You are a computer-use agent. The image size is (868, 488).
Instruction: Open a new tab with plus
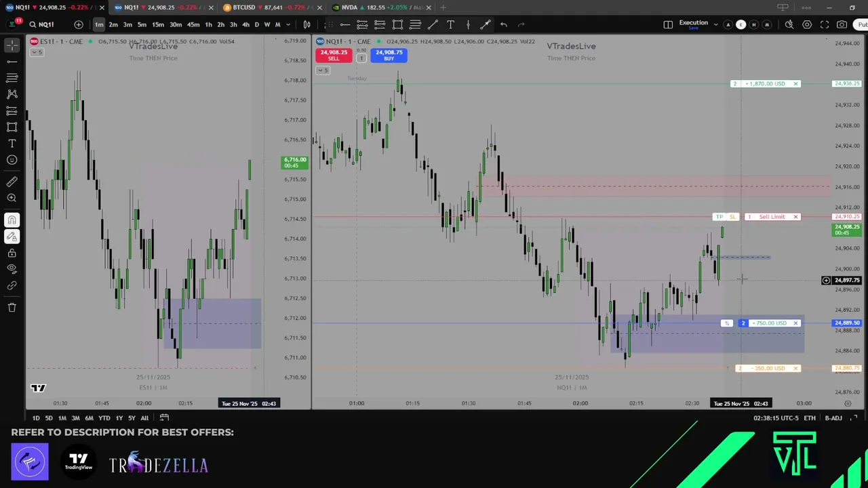[443, 7]
